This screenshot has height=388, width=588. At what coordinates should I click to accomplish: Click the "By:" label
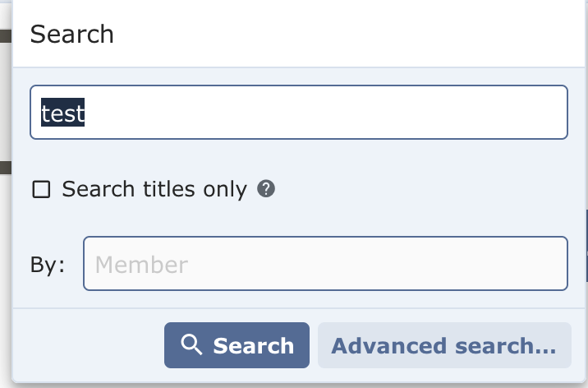pos(48,264)
